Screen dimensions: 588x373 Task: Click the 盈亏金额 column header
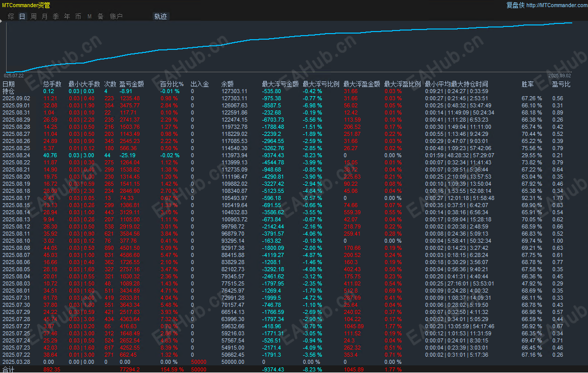point(132,84)
